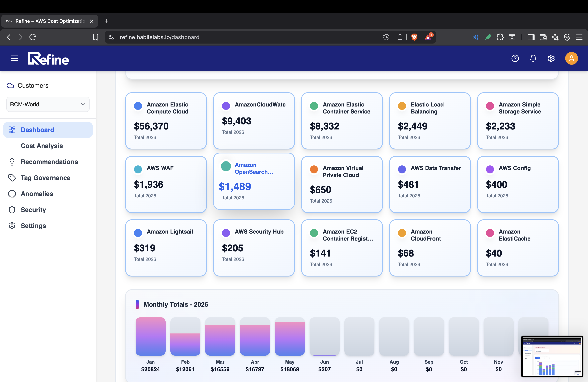The image size is (588, 382).
Task: Click the green pen extension icon
Action: click(x=488, y=37)
